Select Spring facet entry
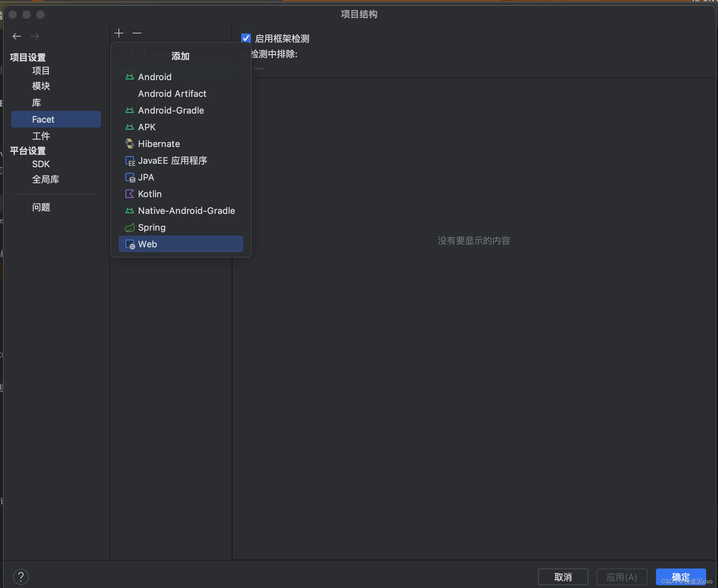 pos(181,227)
